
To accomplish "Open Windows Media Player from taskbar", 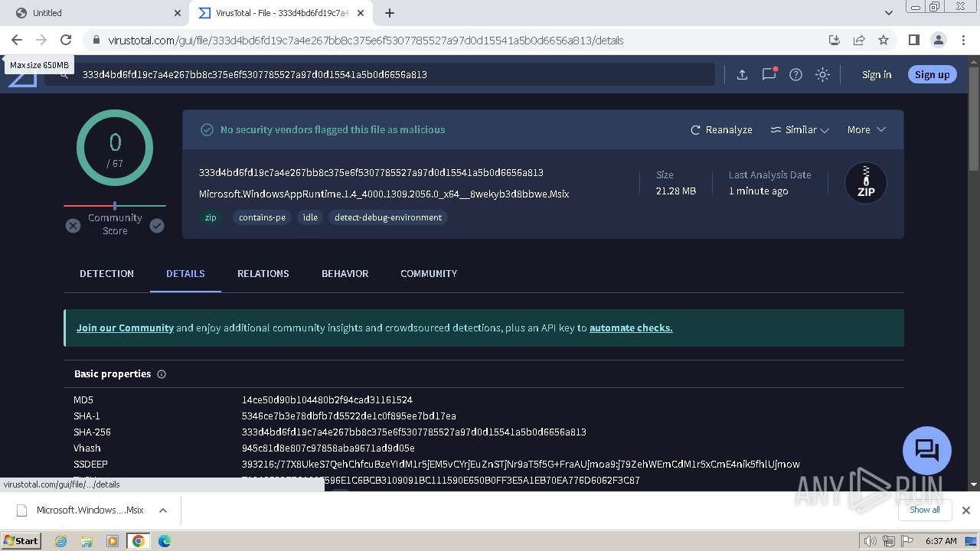I will pyautogui.click(x=113, y=541).
